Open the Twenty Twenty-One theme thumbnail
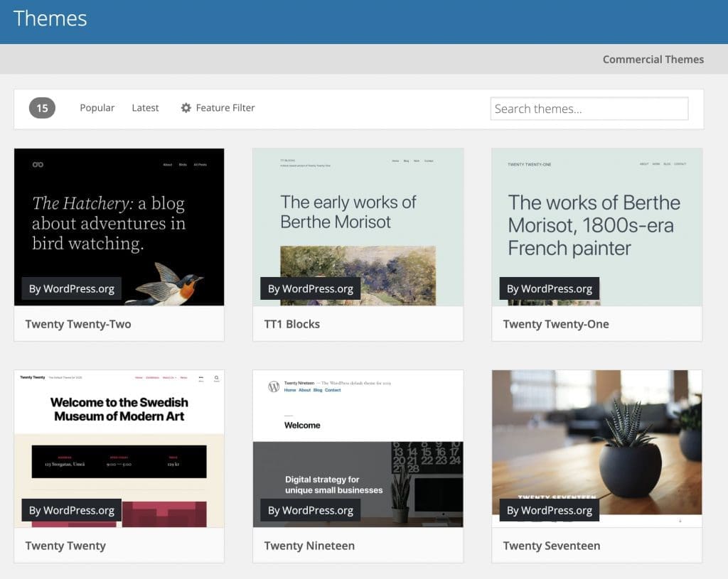728x579 pixels. (596, 227)
